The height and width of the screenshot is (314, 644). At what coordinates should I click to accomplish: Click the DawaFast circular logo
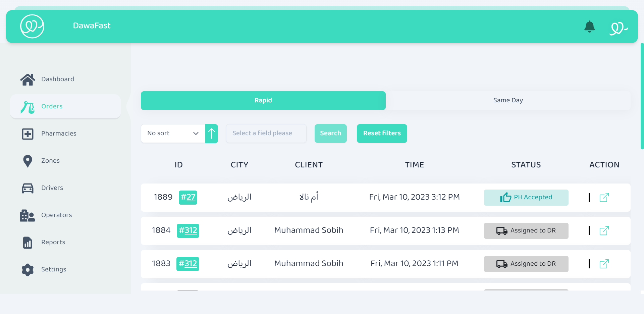32,26
